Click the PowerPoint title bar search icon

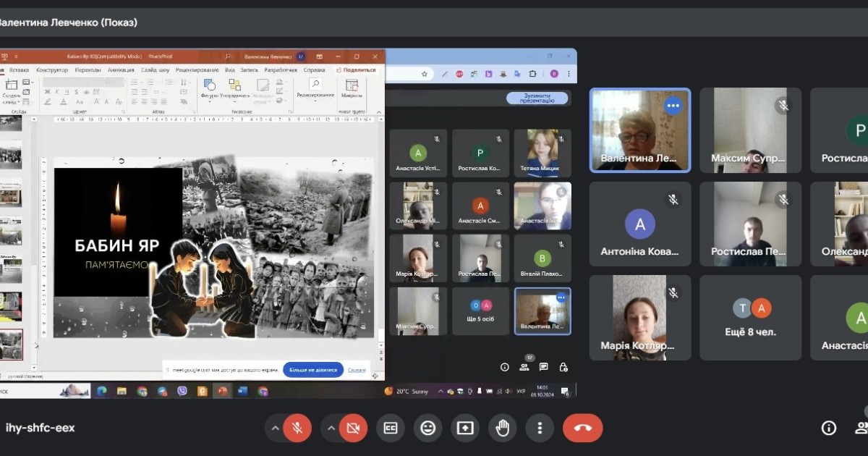coord(228,56)
